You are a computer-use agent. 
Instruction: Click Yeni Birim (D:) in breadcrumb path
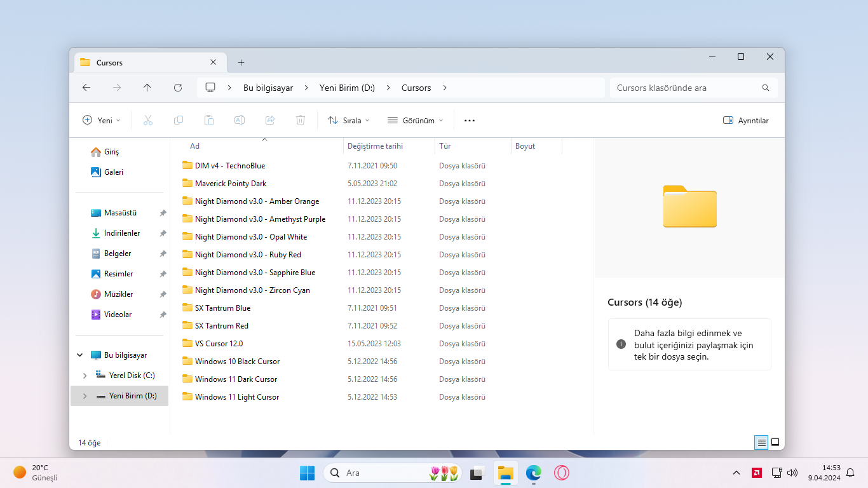(347, 88)
